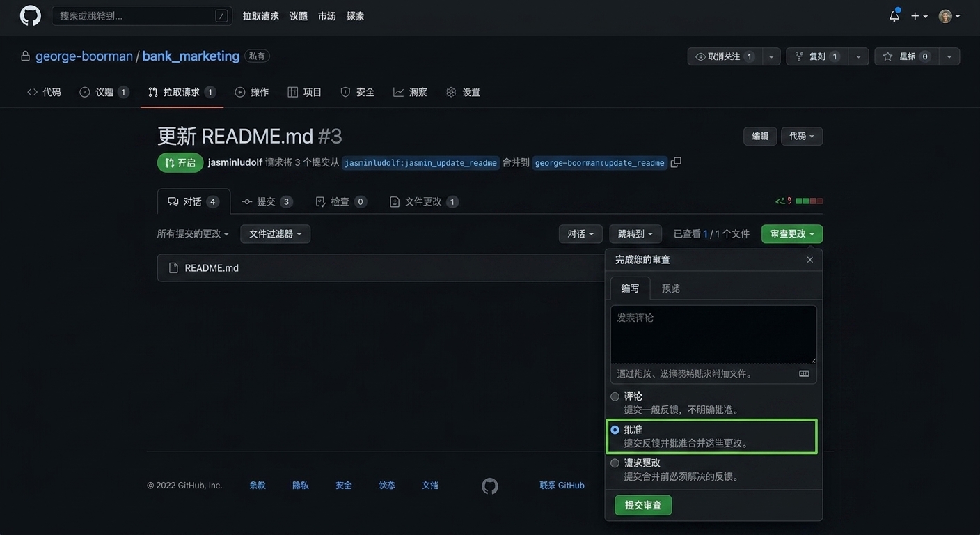The image size is (980, 535).
Task: Open the jasminludolf author link
Action: pos(235,162)
